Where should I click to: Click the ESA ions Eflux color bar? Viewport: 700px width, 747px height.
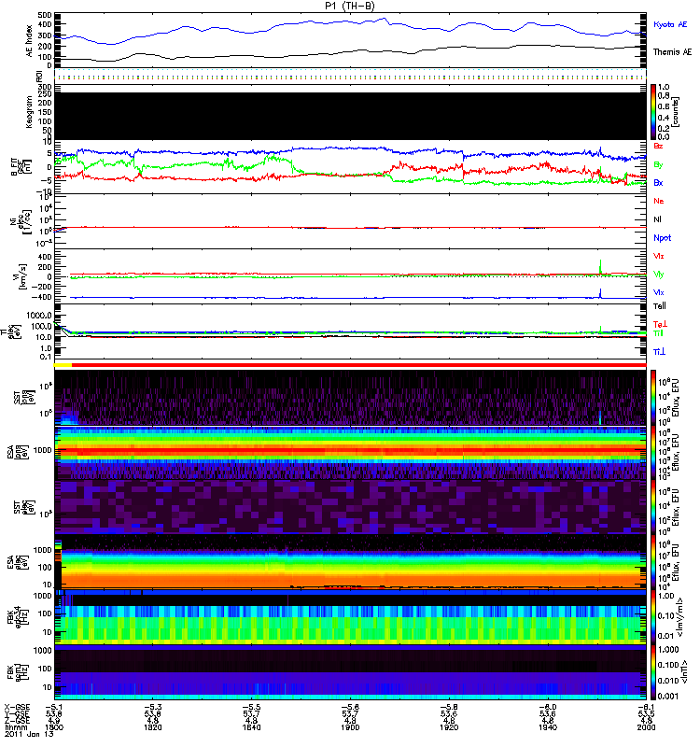pyautogui.click(x=653, y=452)
